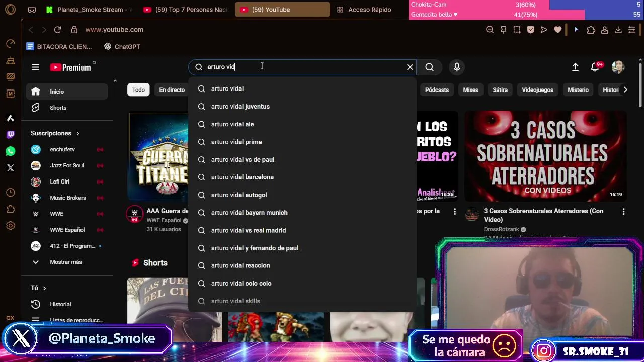The height and width of the screenshot is (362, 644).
Task: Select the Todo filter chip
Action: [x=138, y=90]
